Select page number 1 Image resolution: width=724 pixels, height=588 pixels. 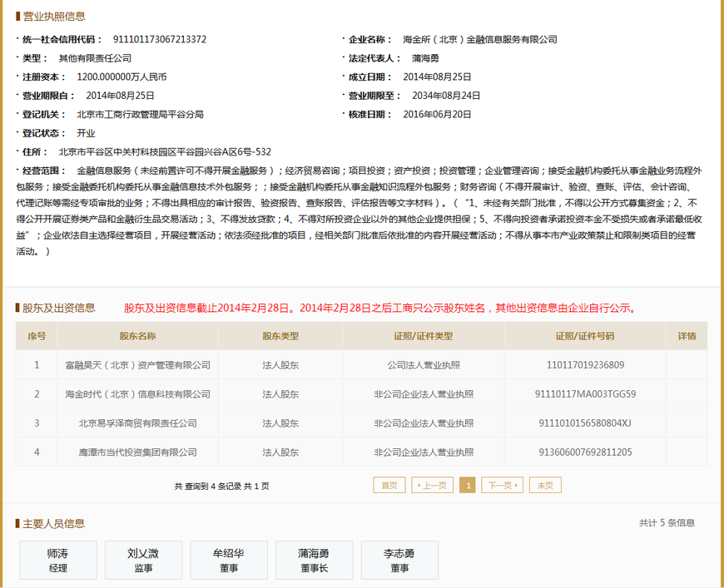point(468,485)
